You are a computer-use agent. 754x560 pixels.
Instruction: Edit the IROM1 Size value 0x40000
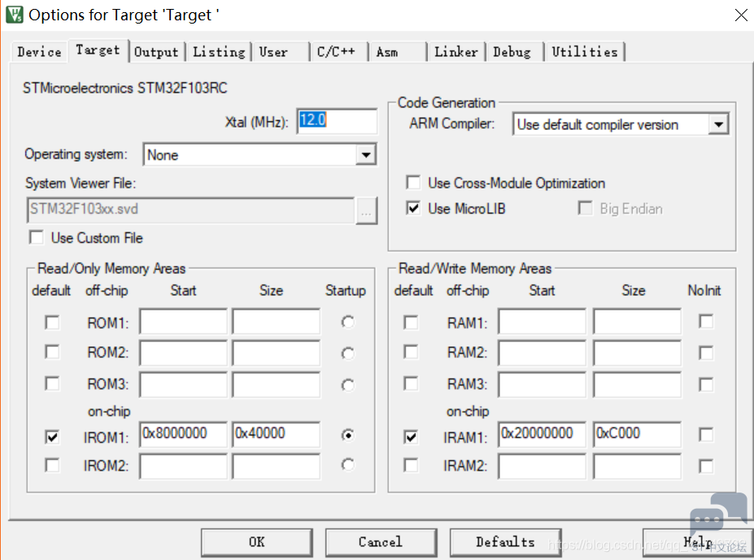click(x=276, y=435)
